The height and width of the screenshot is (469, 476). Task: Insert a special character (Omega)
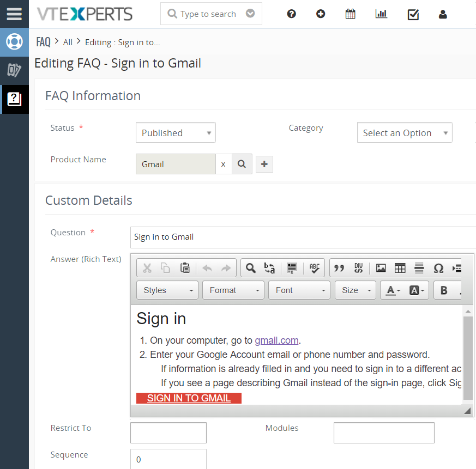[438, 268]
